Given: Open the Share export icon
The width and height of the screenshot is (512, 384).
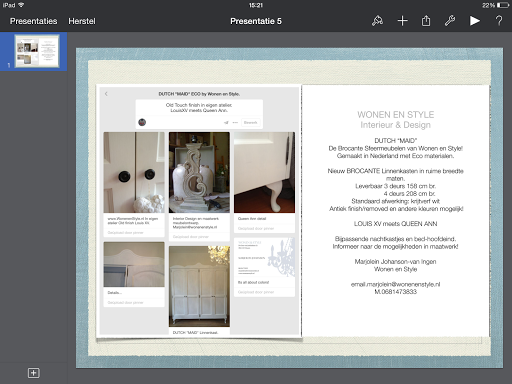Looking at the screenshot, I should pyautogui.click(x=426, y=21).
